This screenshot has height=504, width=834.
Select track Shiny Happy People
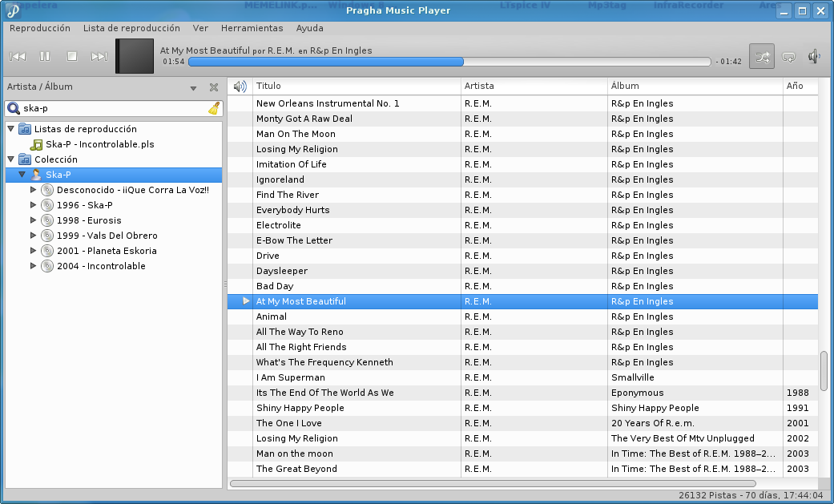[x=522, y=408]
